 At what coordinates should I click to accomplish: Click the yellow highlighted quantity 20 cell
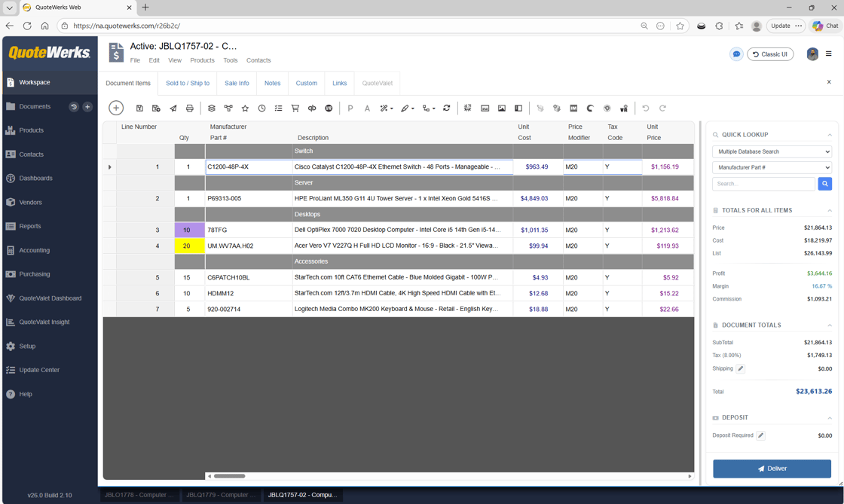coord(189,246)
